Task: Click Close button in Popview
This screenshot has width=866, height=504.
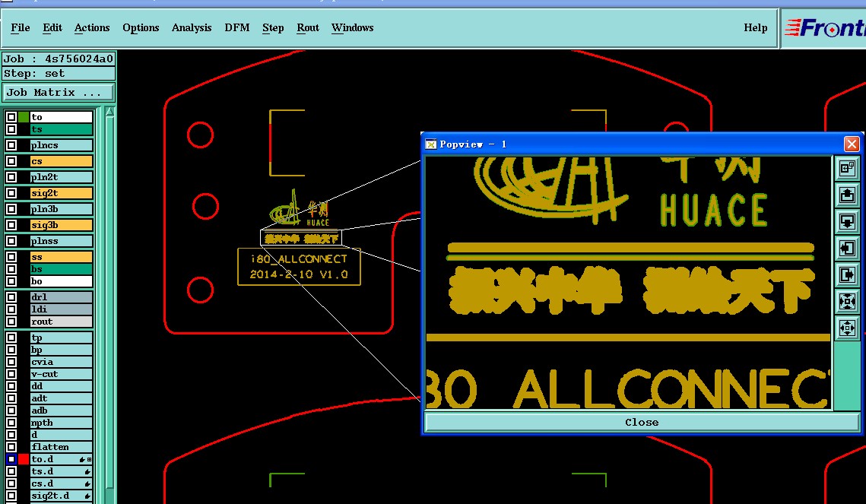Action: point(642,423)
